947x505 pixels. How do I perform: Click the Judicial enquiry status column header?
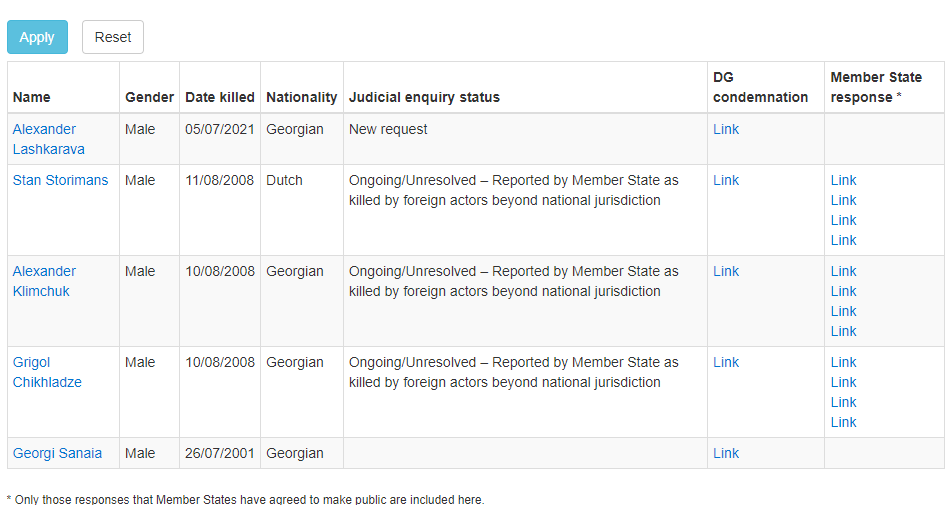coord(424,97)
